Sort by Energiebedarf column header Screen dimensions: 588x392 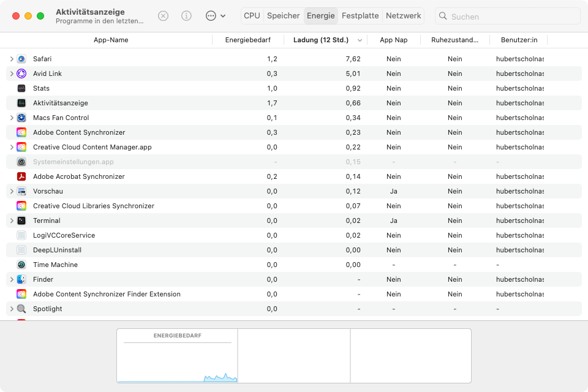click(248, 40)
